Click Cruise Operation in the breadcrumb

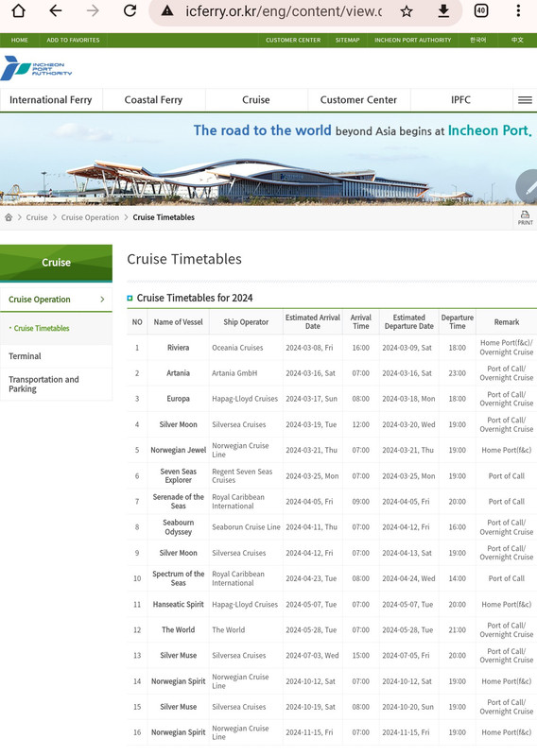[90, 217]
